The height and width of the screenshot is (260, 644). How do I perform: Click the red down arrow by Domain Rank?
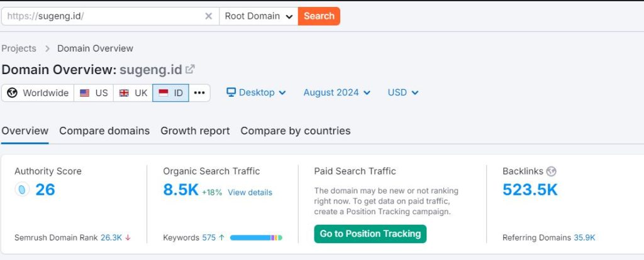tap(128, 237)
